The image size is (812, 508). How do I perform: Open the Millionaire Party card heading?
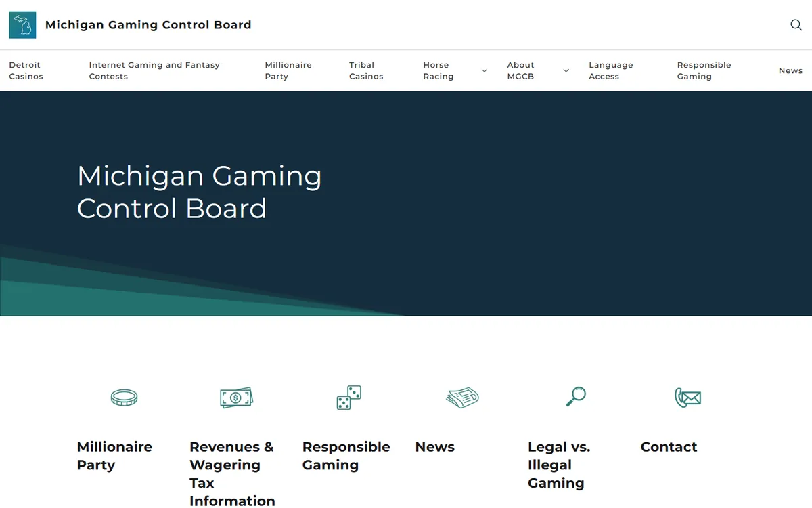114,456
